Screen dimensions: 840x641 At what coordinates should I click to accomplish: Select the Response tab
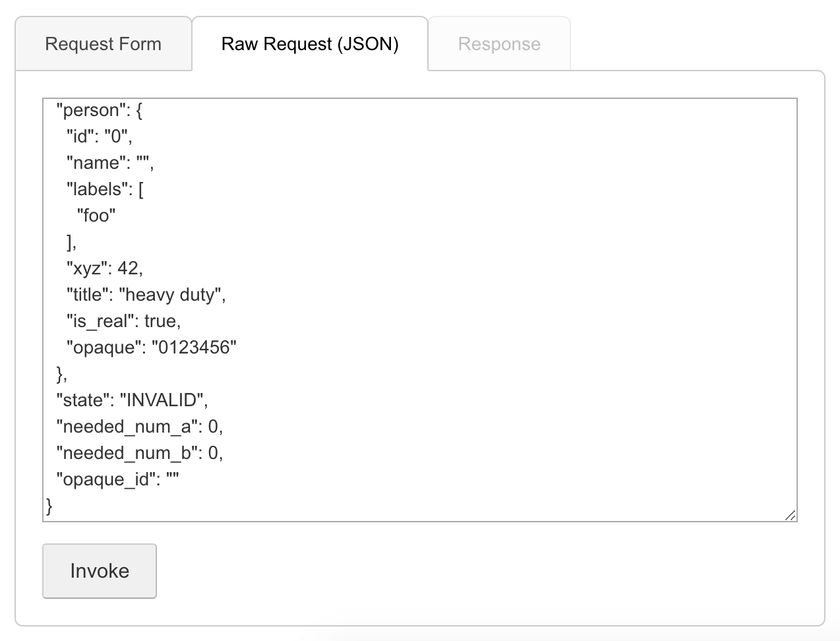tap(499, 44)
